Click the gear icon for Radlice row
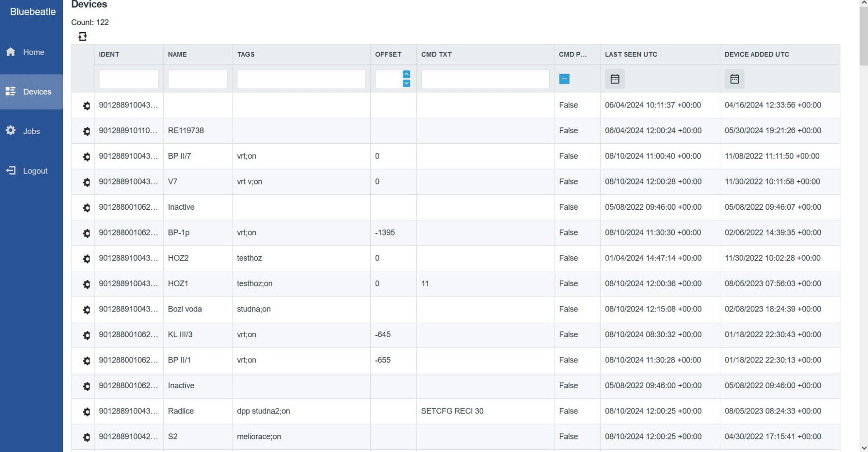Image resolution: width=868 pixels, height=452 pixels. (x=86, y=412)
